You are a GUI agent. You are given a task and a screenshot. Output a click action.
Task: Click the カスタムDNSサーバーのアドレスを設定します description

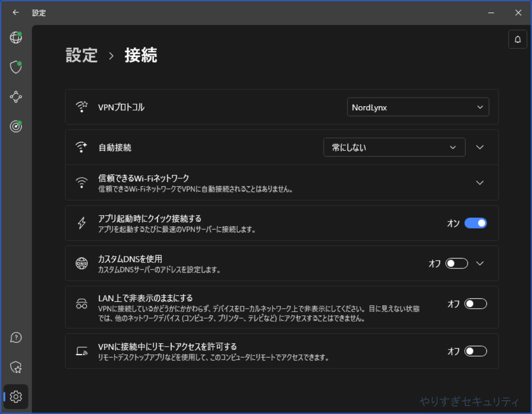(x=159, y=270)
